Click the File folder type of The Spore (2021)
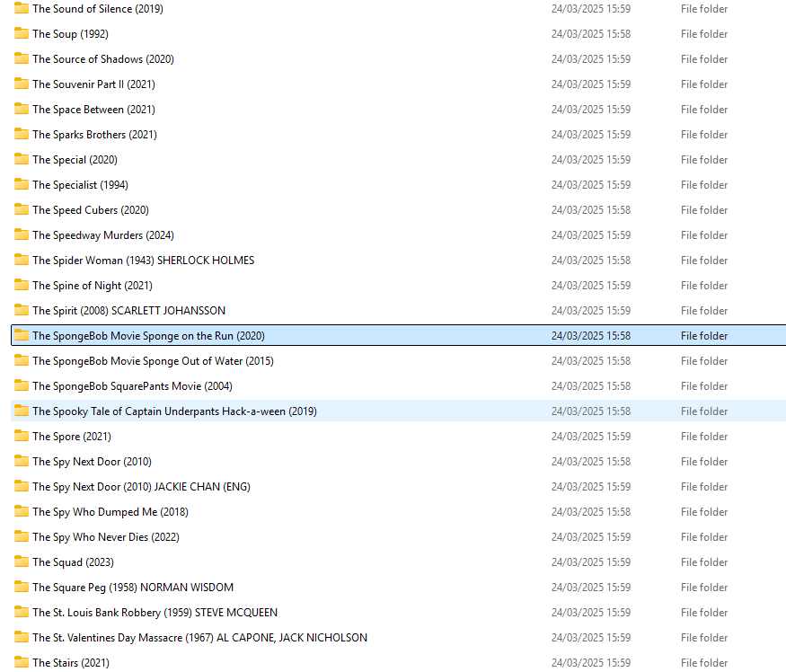The image size is (786, 672). [x=704, y=437]
